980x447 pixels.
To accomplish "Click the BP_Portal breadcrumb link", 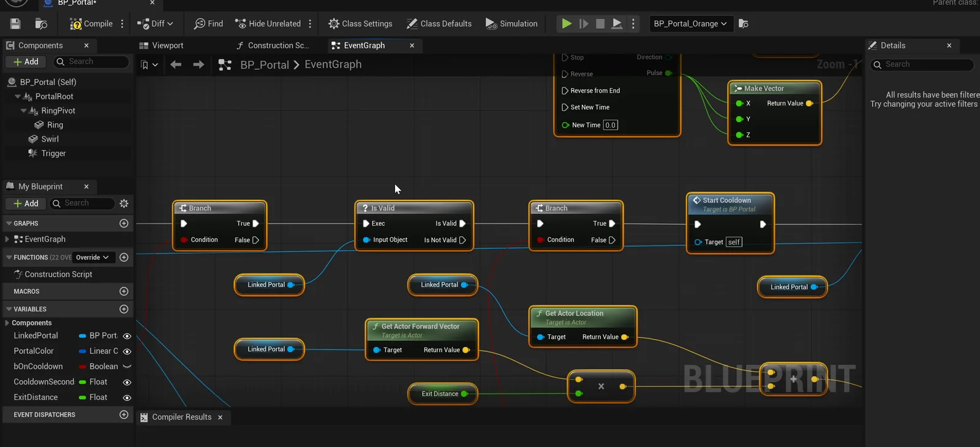I will coord(265,65).
